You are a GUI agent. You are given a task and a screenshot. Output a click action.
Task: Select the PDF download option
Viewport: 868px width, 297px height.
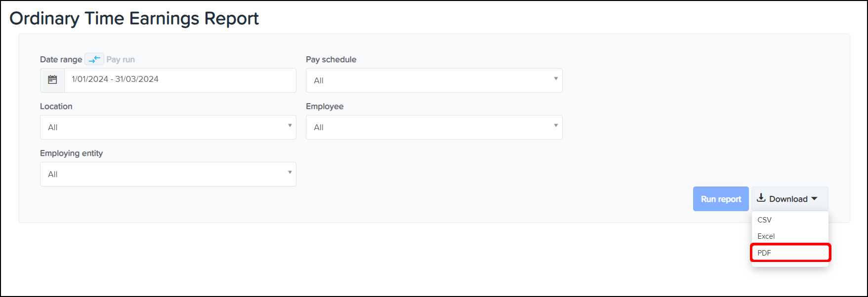click(x=764, y=253)
